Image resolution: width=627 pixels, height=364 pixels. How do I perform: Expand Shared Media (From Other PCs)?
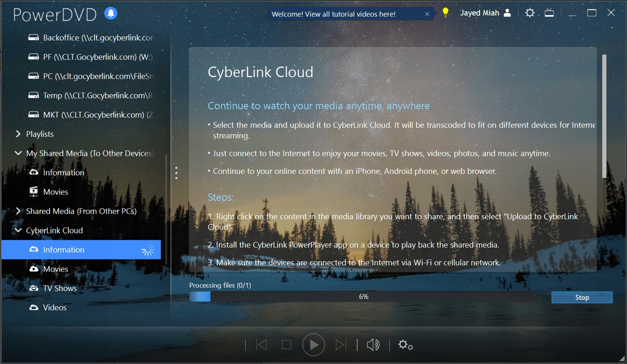[18, 211]
